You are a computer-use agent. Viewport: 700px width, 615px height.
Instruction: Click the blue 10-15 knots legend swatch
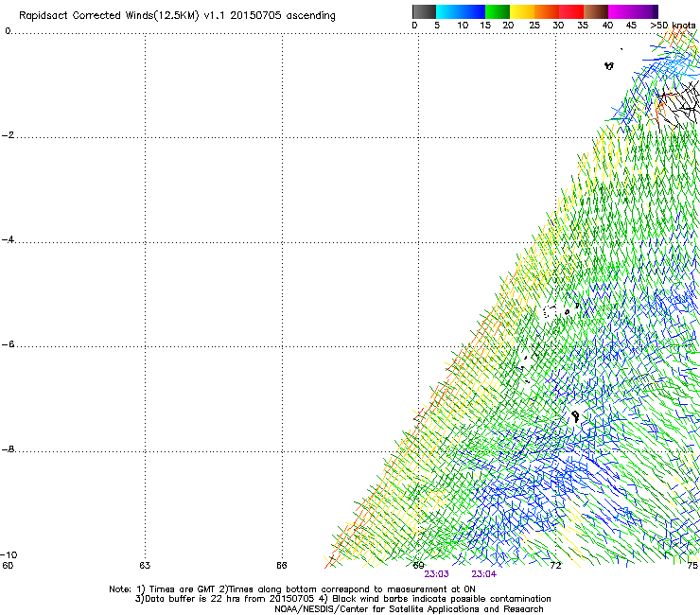[x=473, y=11]
